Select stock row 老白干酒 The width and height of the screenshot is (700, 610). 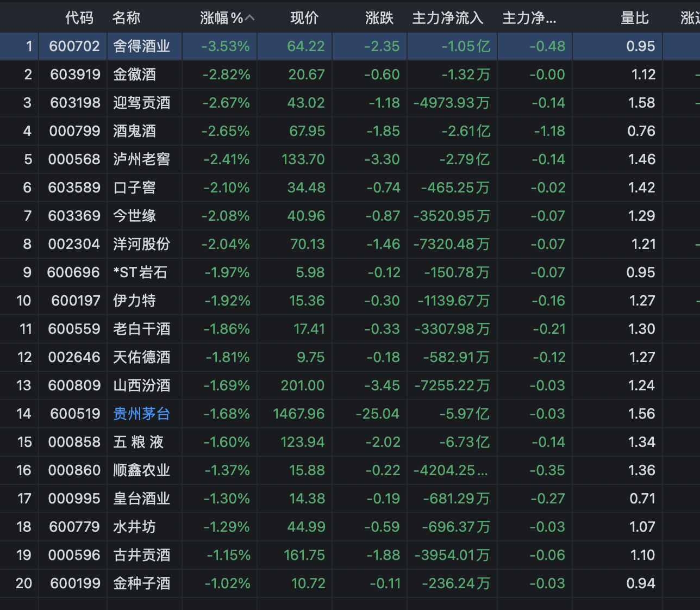pyautogui.click(x=350, y=329)
